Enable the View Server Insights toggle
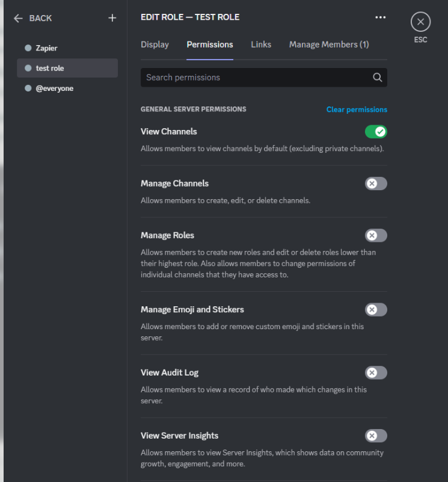The image size is (448, 482). point(376,436)
